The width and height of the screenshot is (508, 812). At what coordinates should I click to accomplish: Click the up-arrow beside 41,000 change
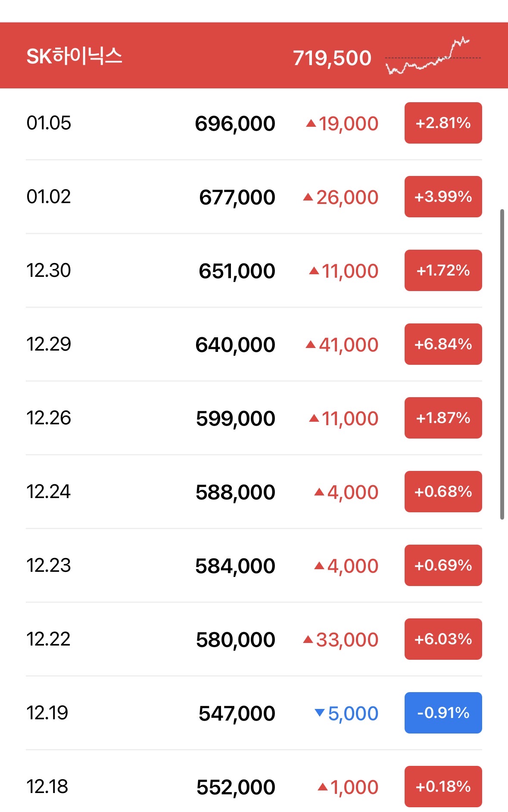point(311,345)
